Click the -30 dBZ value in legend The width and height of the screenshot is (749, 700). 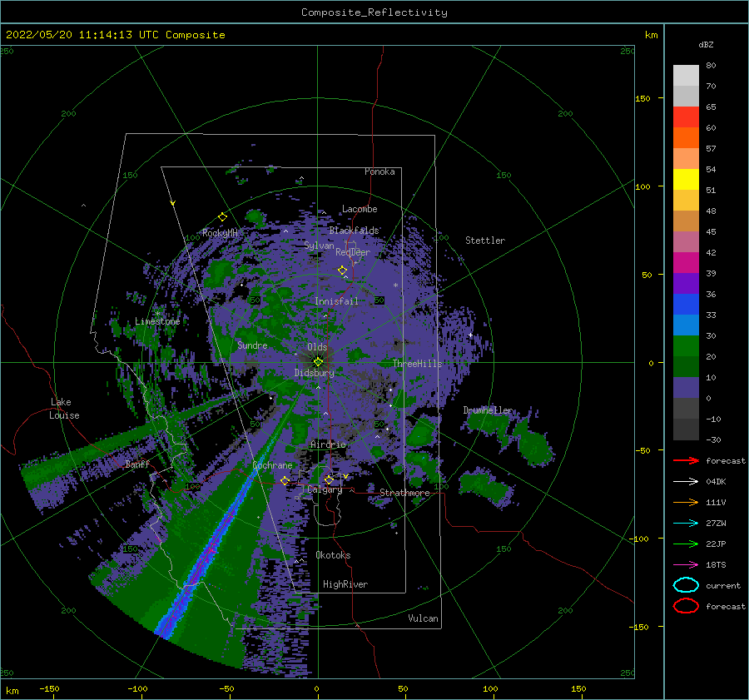[x=714, y=439]
